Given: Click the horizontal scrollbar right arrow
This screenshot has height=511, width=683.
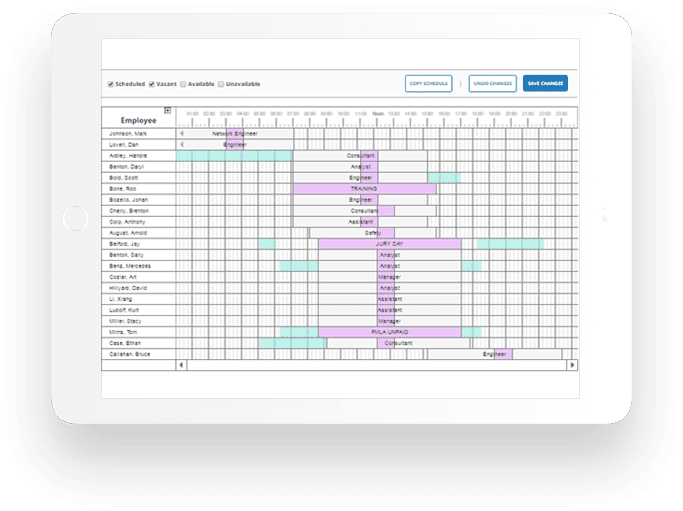Looking at the screenshot, I should pos(572,365).
